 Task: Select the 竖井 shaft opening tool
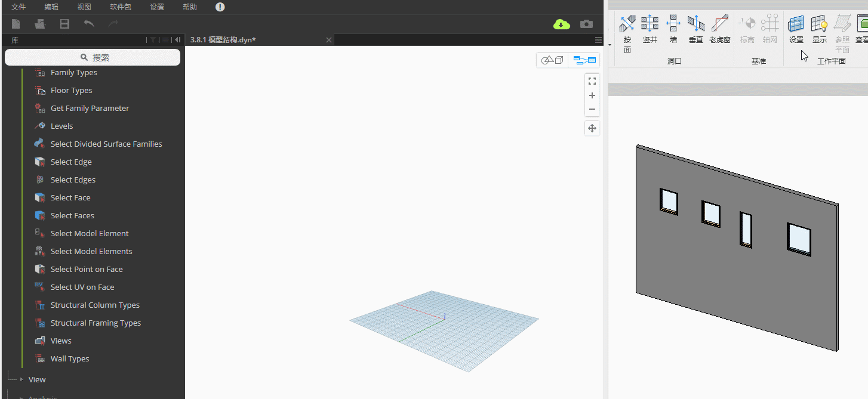coord(650,30)
